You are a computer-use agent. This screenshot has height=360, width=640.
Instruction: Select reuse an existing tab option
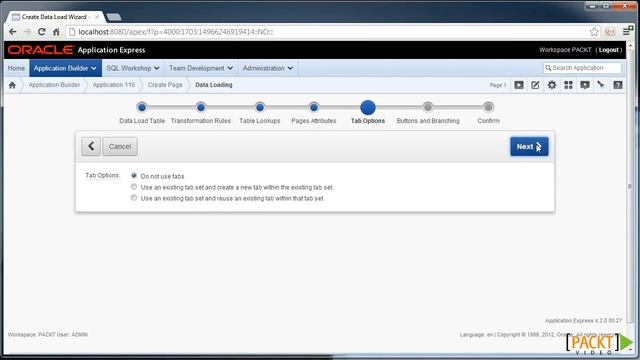134,198
